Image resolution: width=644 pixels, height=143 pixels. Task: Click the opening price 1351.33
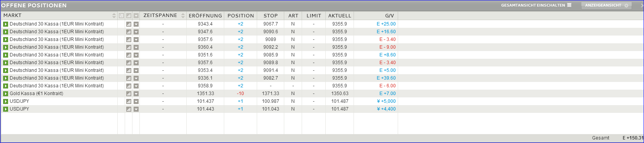pyautogui.click(x=205, y=94)
